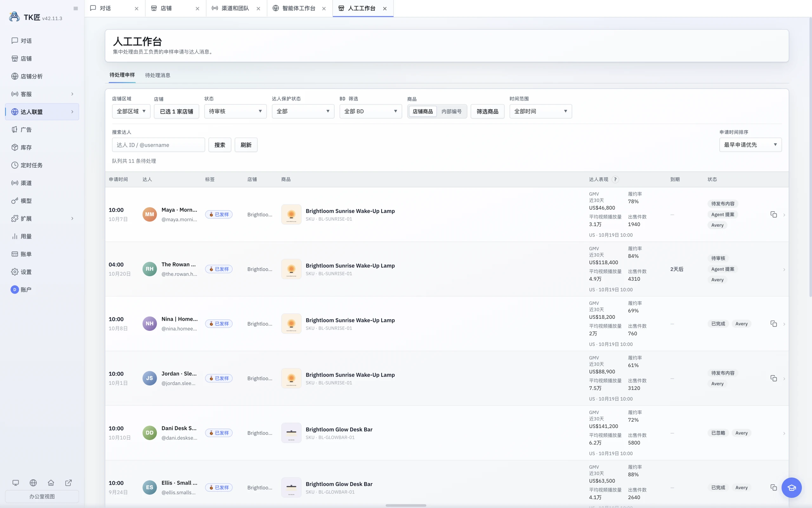Viewport: 812px width, 508px height.
Task: Click the 已选 1 家店铺 button
Action: click(176, 111)
